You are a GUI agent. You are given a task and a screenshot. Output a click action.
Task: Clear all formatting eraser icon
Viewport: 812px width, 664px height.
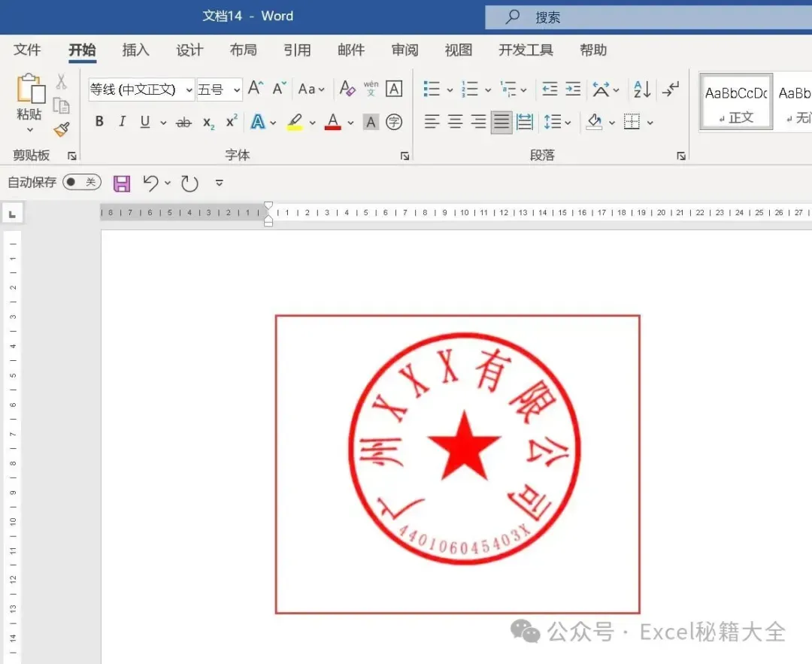(347, 89)
